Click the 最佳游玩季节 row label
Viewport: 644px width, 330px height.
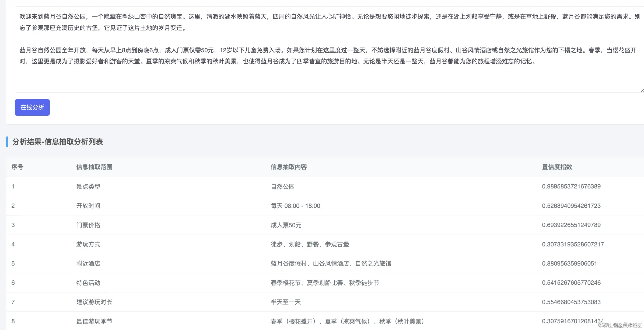click(94, 321)
